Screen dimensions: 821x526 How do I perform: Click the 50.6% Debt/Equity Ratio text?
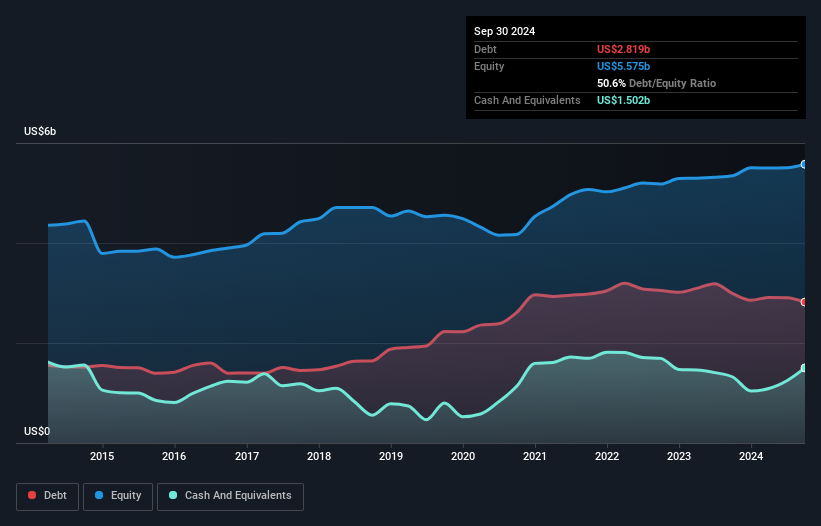[x=656, y=83]
